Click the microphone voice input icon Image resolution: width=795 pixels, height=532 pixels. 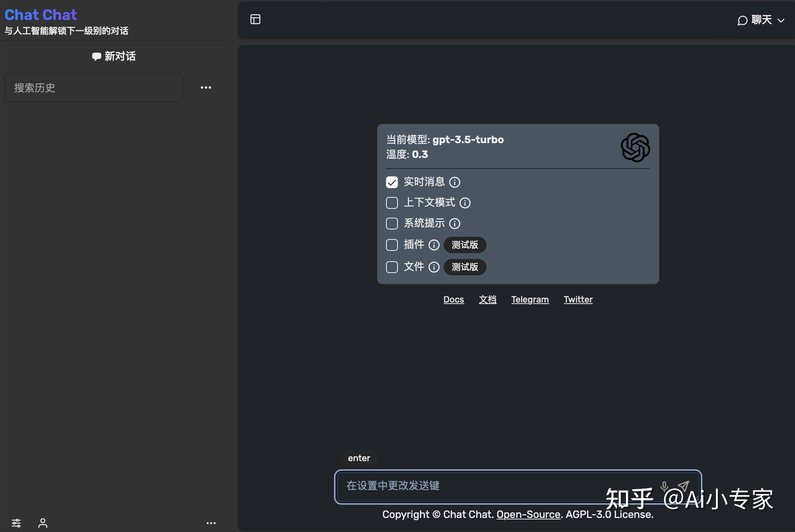664,486
